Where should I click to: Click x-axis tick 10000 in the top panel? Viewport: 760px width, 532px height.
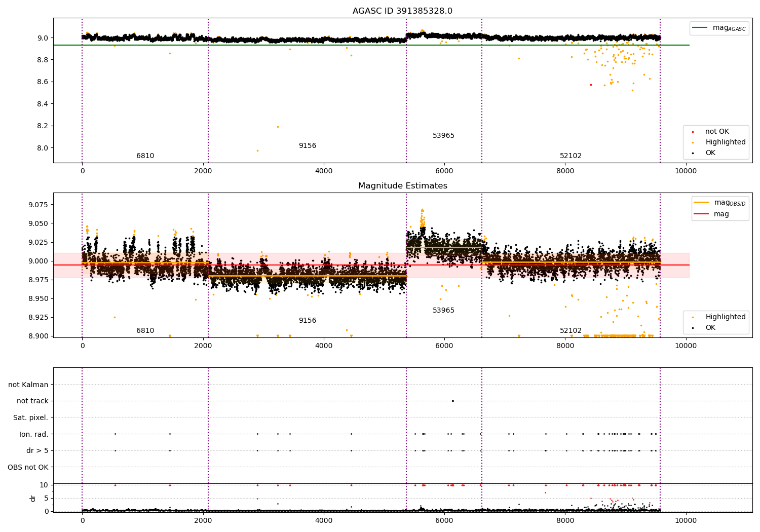686,171
